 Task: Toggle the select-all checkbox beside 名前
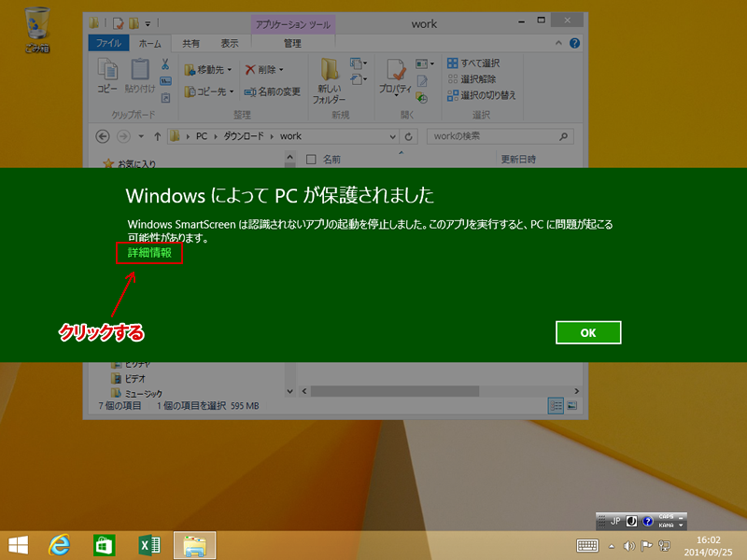pos(311,160)
